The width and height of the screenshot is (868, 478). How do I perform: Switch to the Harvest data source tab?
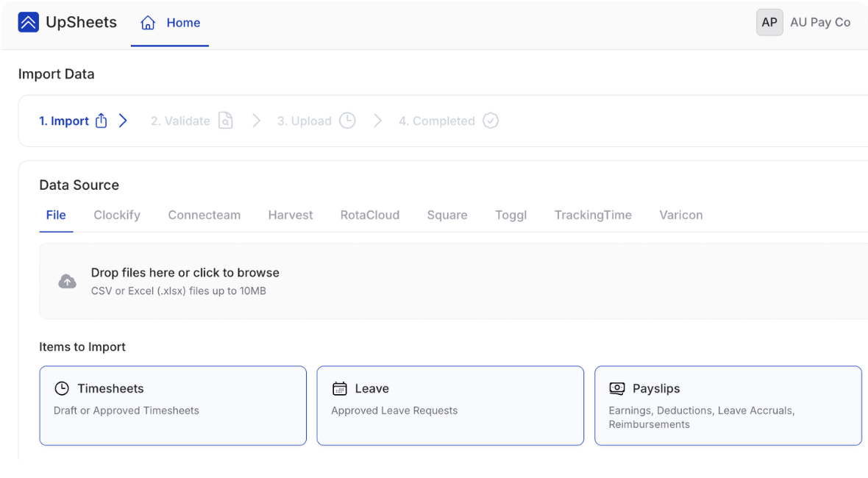(x=290, y=215)
